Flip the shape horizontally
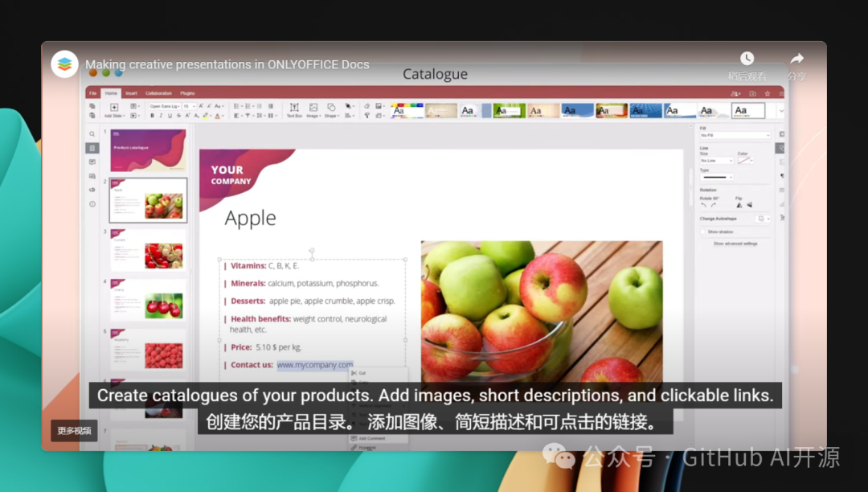 click(x=739, y=205)
